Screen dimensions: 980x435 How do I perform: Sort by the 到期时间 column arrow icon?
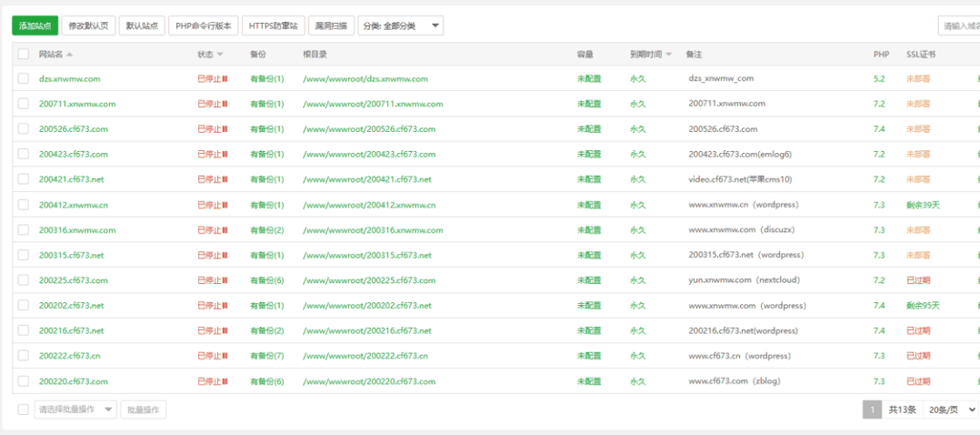669,55
